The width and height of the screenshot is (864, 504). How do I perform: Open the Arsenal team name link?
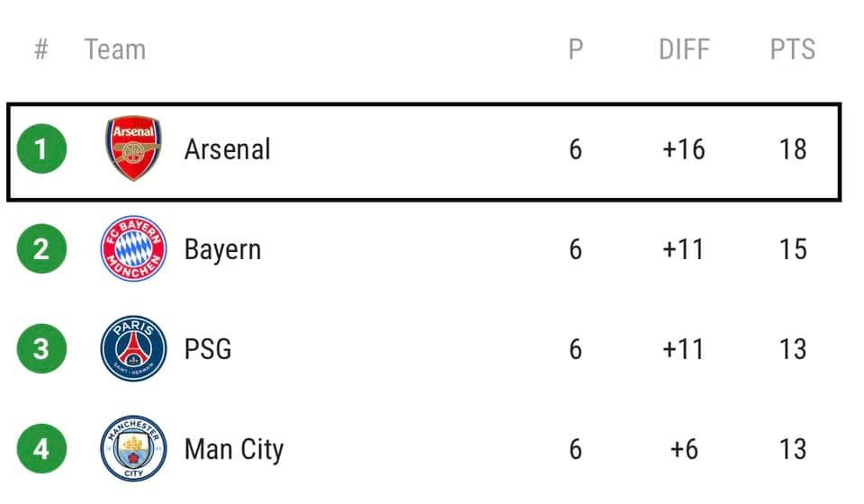227,149
